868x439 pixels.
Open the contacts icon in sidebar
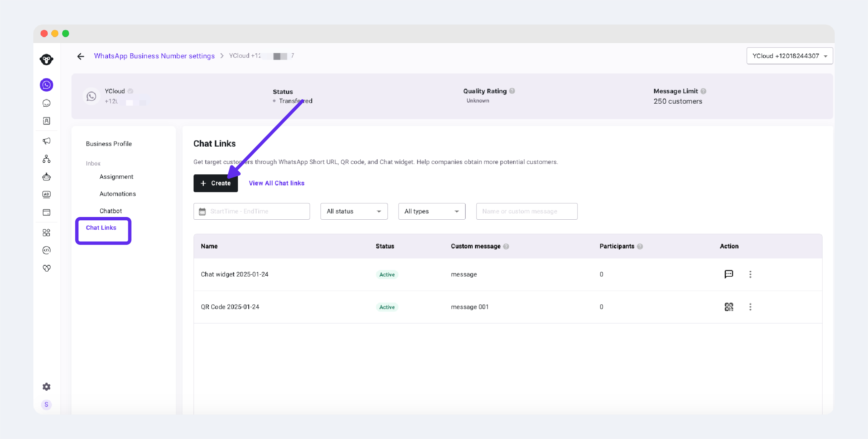coord(47,121)
